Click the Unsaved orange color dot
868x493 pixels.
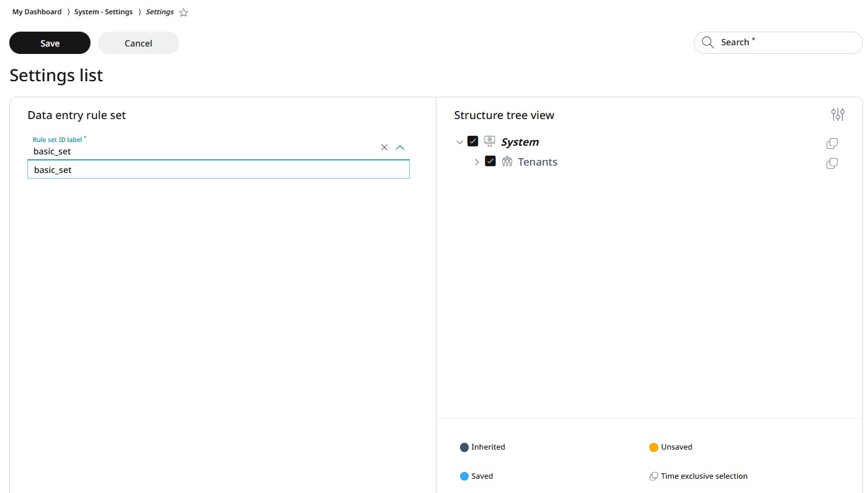pos(653,447)
